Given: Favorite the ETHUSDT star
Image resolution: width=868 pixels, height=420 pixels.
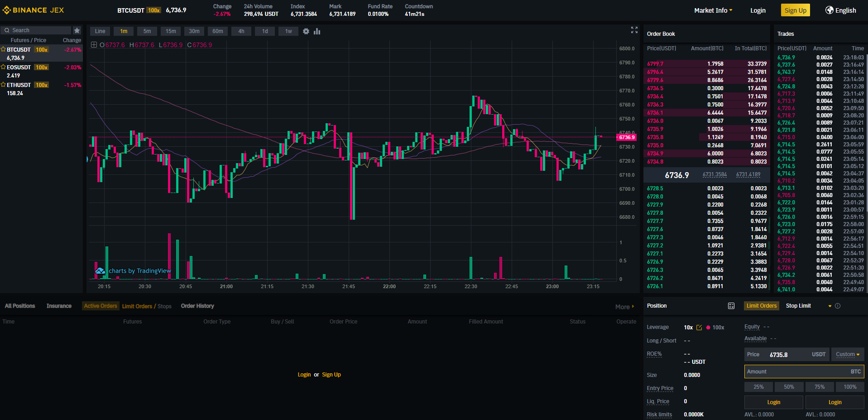Looking at the screenshot, I should point(3,85).
